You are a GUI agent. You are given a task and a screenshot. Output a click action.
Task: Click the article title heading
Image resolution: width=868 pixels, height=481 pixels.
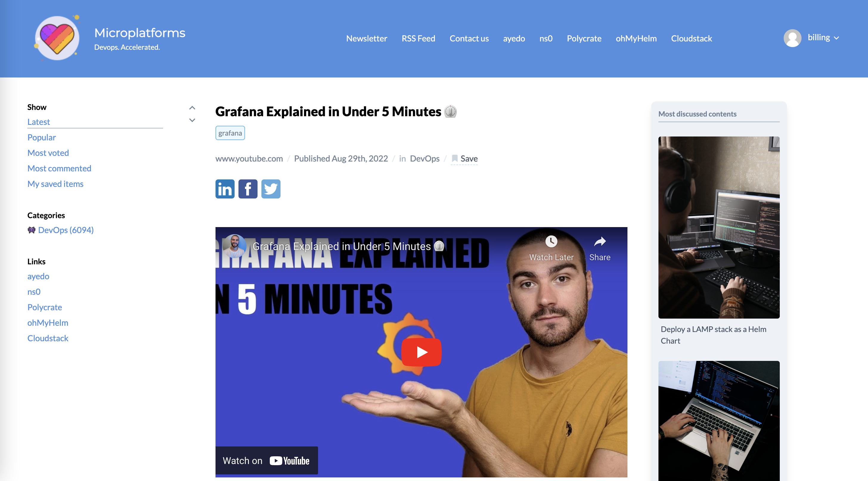click(336, 111)
